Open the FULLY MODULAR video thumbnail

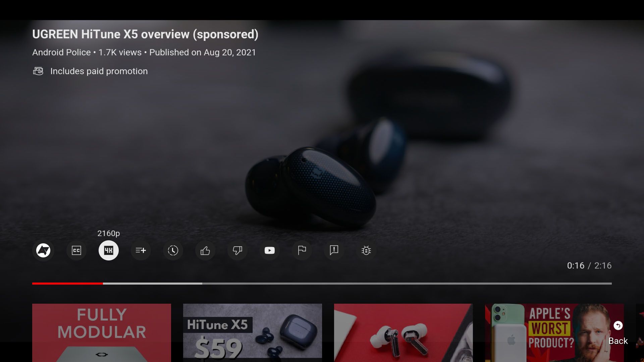click(x=102, y=333)
